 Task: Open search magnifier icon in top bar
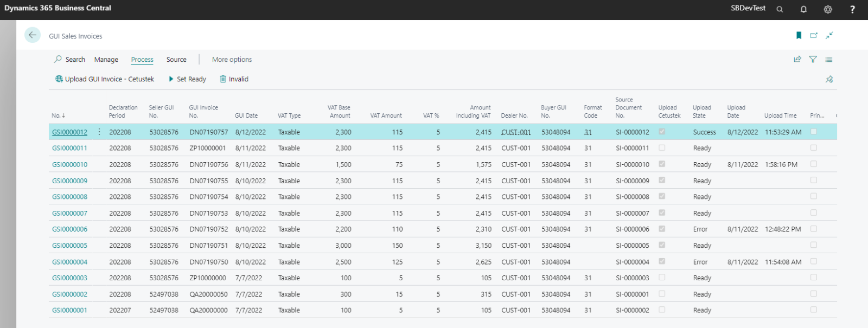click(780, 9)
